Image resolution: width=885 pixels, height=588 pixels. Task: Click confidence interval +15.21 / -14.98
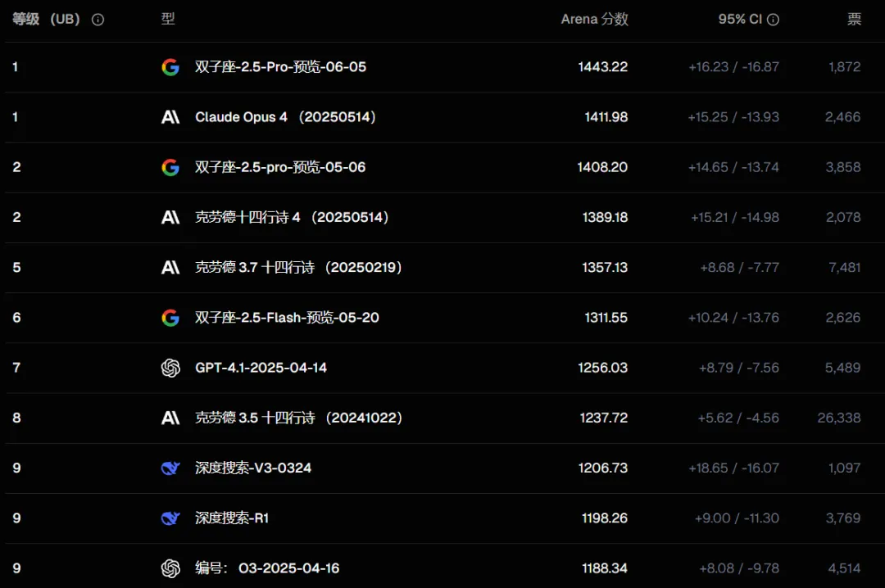pyautogui.click(x=735, y=217)
